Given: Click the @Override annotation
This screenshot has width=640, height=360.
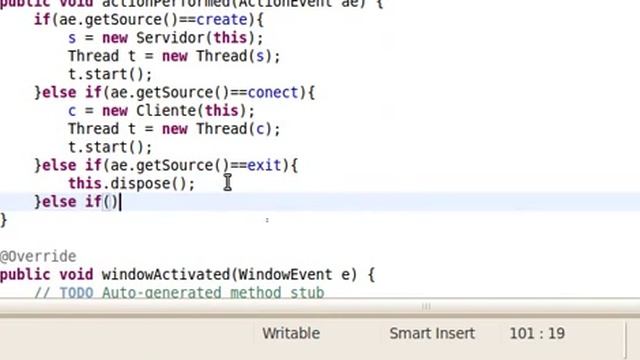Looking at the screenshot, I should (38, 256).
